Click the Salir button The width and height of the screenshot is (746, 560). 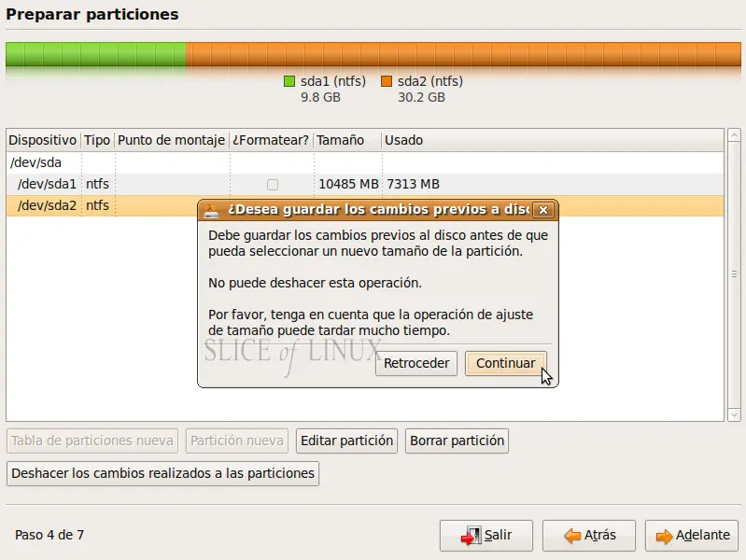pyautogui.click(x=486, y=535)
